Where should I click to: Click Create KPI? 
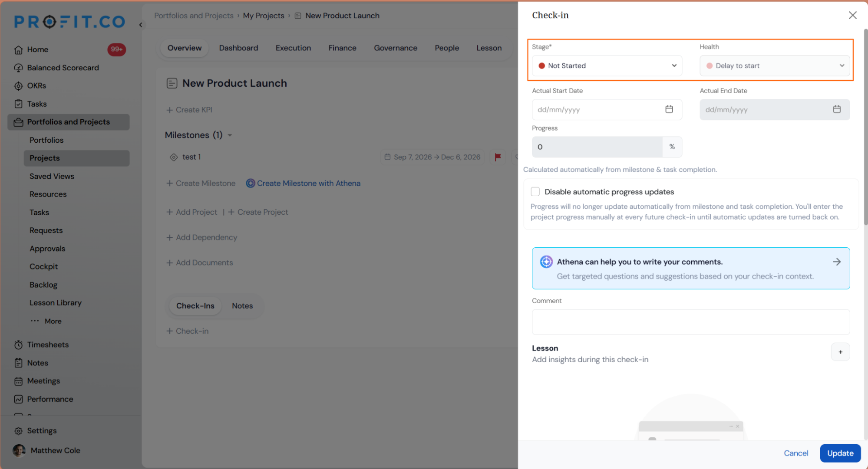click(x=189, y=110)
